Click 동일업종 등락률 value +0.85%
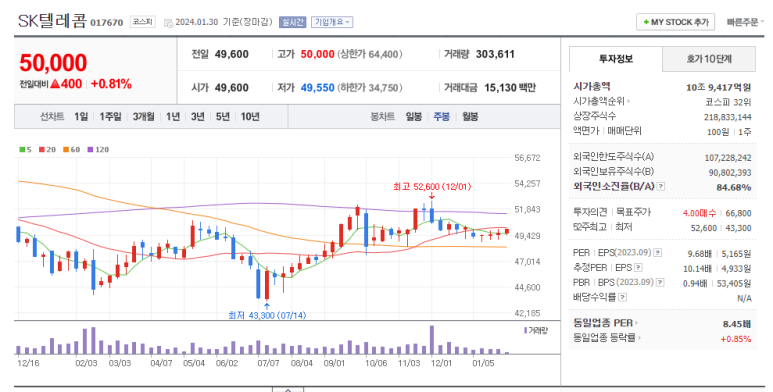773x392 pixels. pyautogui.click(x=736, y=339)
